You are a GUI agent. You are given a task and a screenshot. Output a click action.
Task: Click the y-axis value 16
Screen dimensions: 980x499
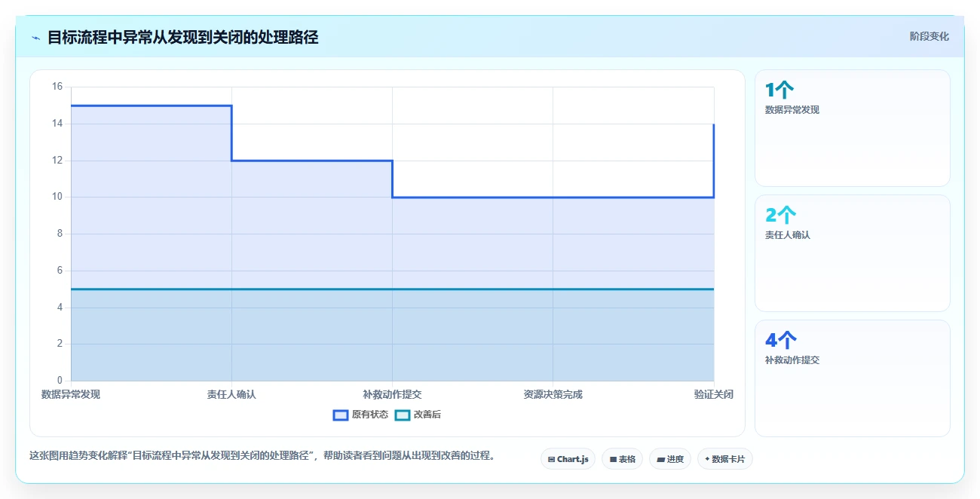tap(57, 87)
